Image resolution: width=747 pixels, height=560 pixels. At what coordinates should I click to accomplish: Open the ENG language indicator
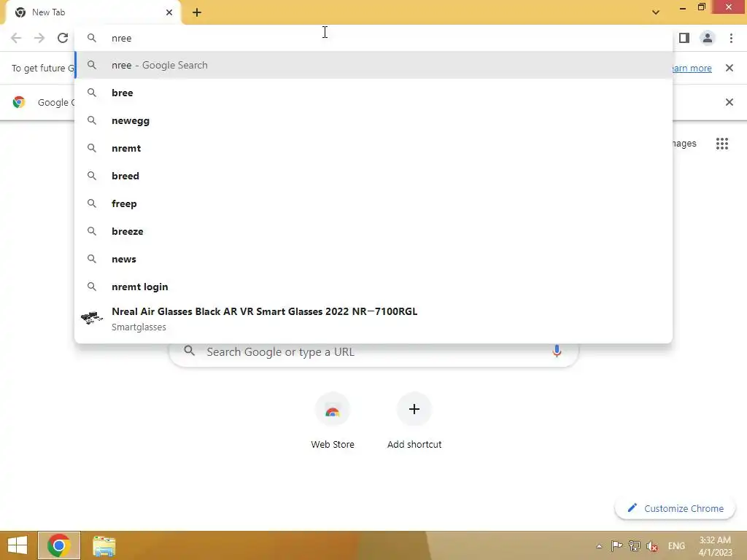[x=676, y=546]
